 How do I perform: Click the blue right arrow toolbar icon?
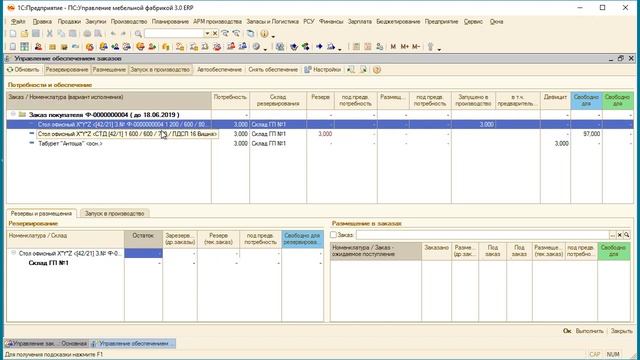pos(319,47)
